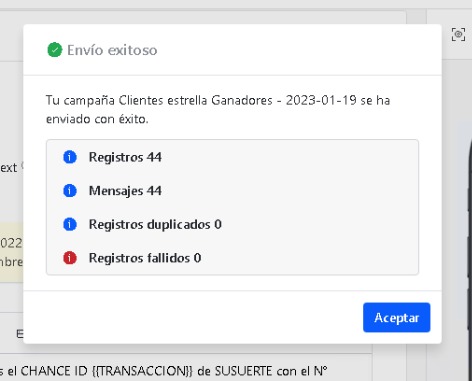Select the Envío exitoso dialog title

pos(112,50)
